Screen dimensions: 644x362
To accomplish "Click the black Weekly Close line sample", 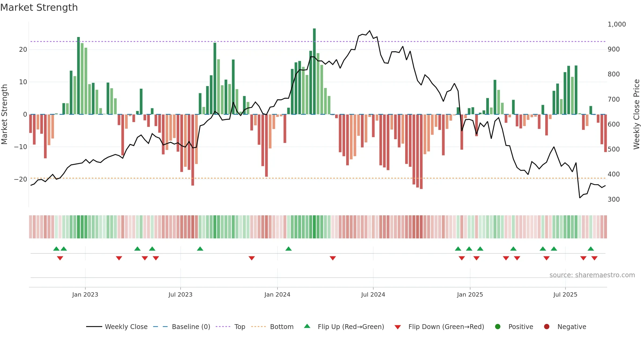I will pyautogui.click(x=94, y=327).
